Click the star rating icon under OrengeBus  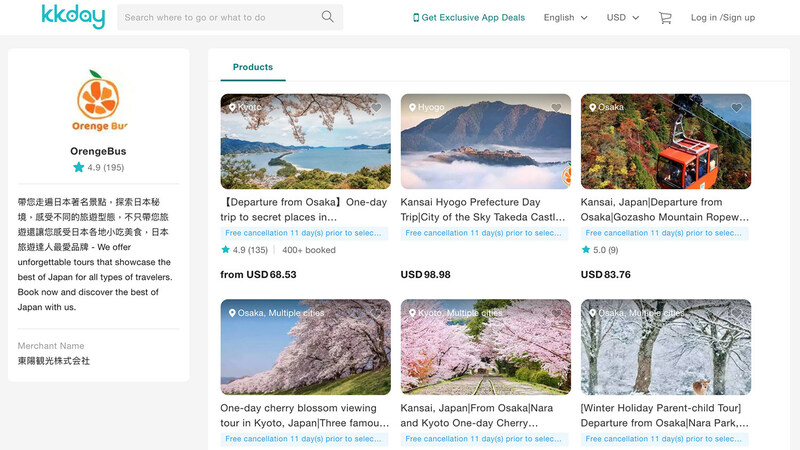78,168
